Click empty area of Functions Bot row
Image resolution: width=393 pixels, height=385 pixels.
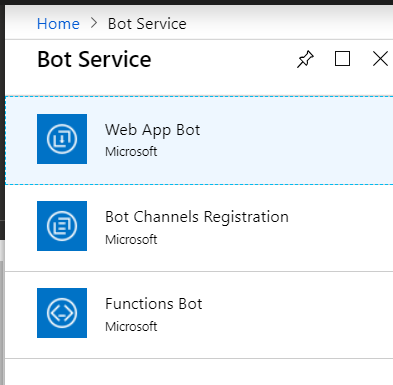(297, 315)
